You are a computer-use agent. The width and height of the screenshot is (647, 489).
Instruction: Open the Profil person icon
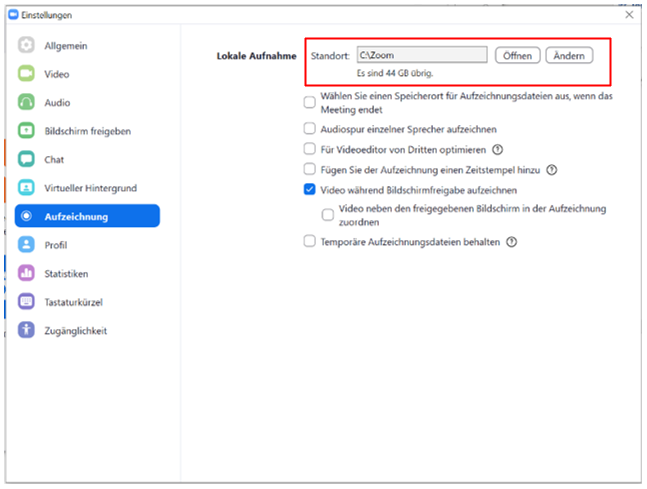(26, 244)
